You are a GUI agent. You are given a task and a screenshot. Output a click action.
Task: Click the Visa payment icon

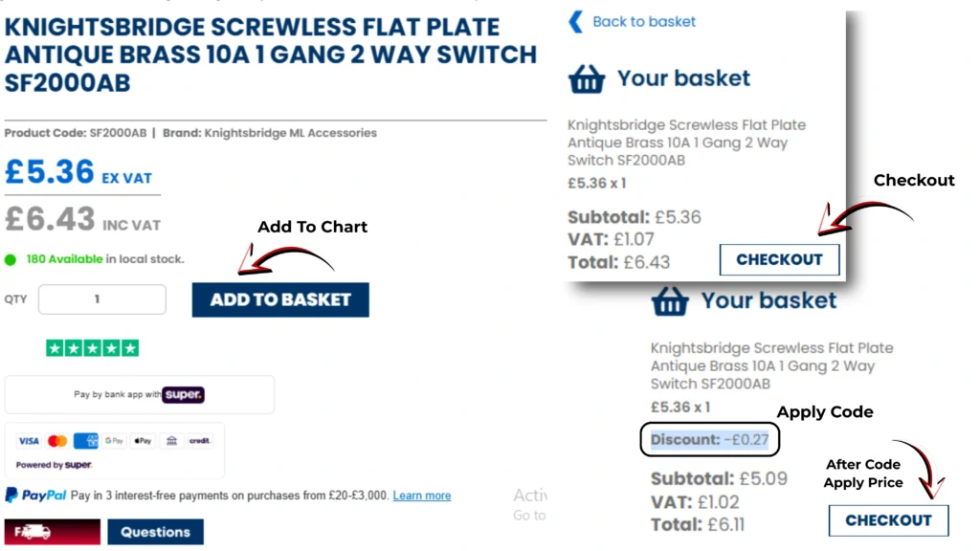tap(29, 441)
